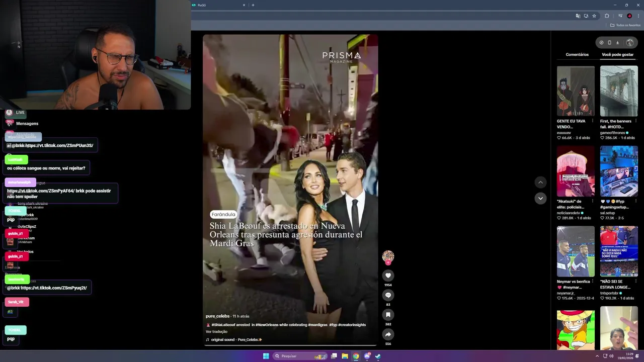Open options menu for Neymar vs benfica
644x362 pixels.
coord(592,282)
